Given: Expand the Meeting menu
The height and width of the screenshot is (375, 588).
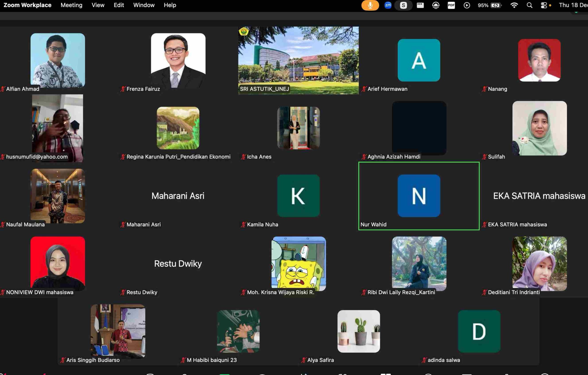Looking at the screenshot, I should click(71, 5).
